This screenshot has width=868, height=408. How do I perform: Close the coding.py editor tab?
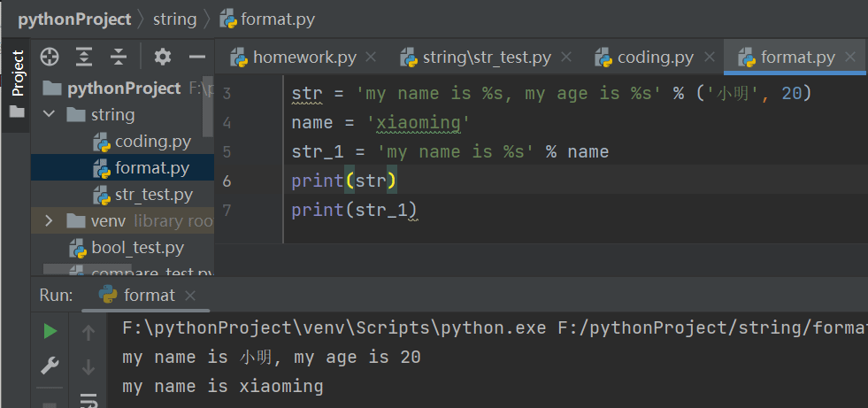tap(708, 58)
